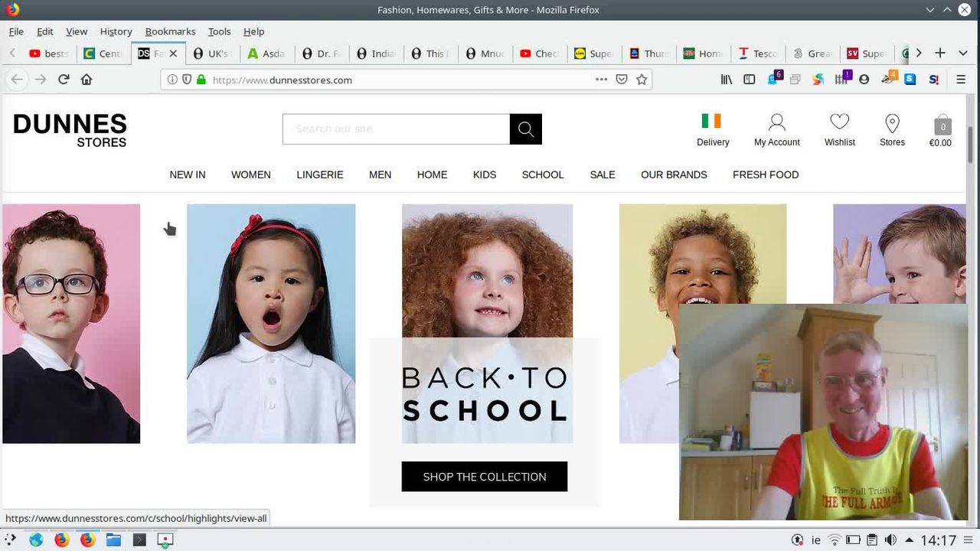Image resolution: width=980 pixels, height=551 pixels.
Task: Open My Account profile icon
Action: [x=776, y=122]
